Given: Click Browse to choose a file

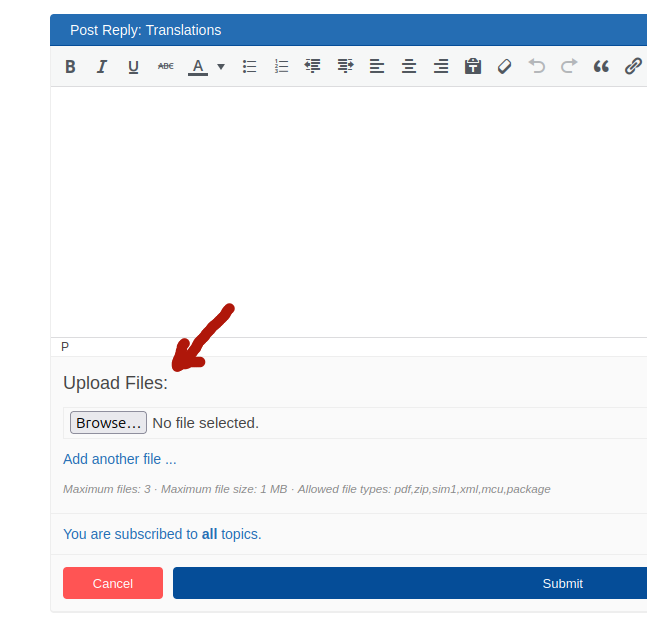Looking at the screenshot, I should [x=108, y=423].
